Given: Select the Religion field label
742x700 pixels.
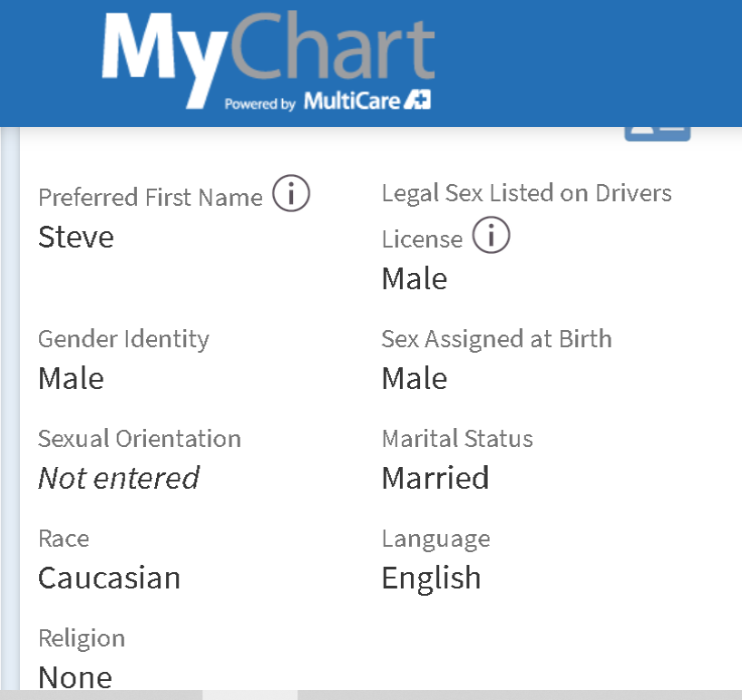Looking at the screenshot, I should coord(82,638).
